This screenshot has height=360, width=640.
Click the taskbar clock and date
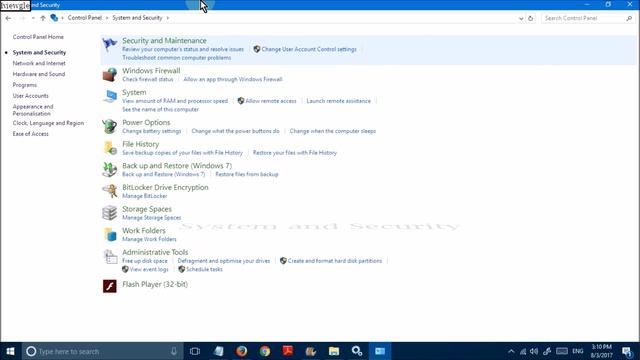(x=602, y=351)
